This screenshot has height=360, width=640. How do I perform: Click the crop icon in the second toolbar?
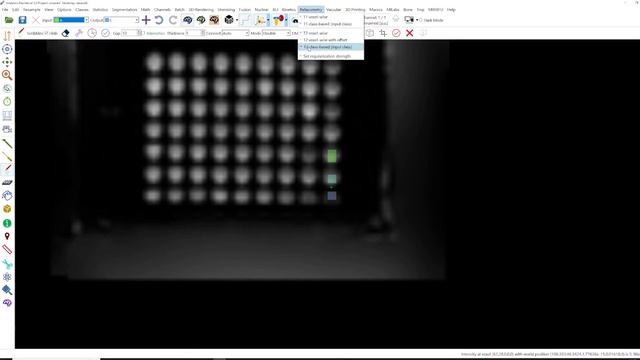[383, 33]
